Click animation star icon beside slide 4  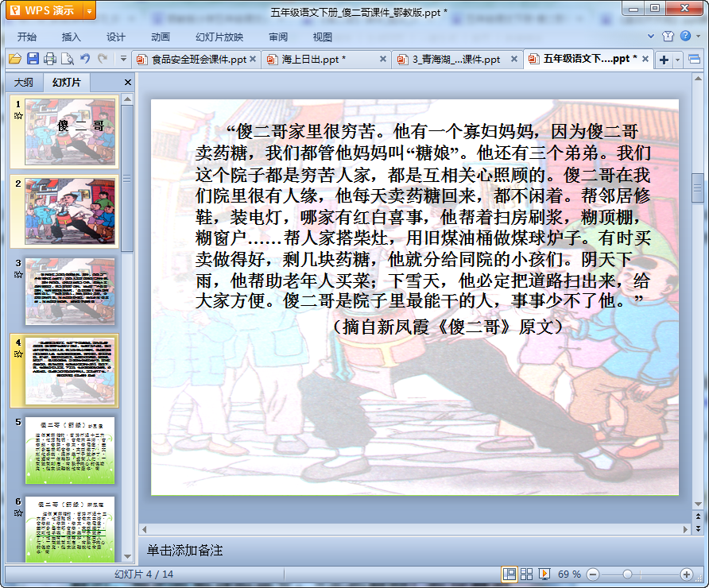point(18,354)
